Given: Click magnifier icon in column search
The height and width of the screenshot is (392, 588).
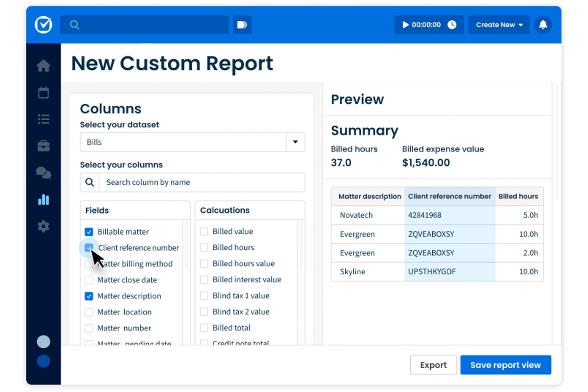Looking at the screenshot, I should [x=90, y=182].
